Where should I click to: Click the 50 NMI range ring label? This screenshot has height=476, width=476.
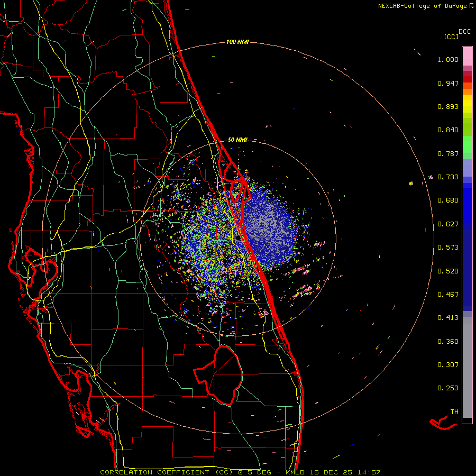pos(237,140)
